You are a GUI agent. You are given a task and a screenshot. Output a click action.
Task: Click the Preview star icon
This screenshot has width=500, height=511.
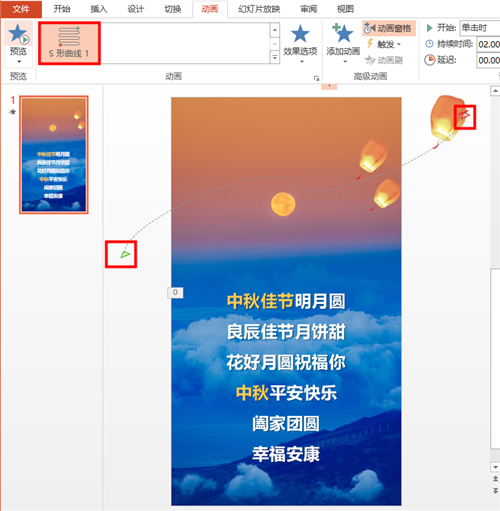tap(19, 34)
